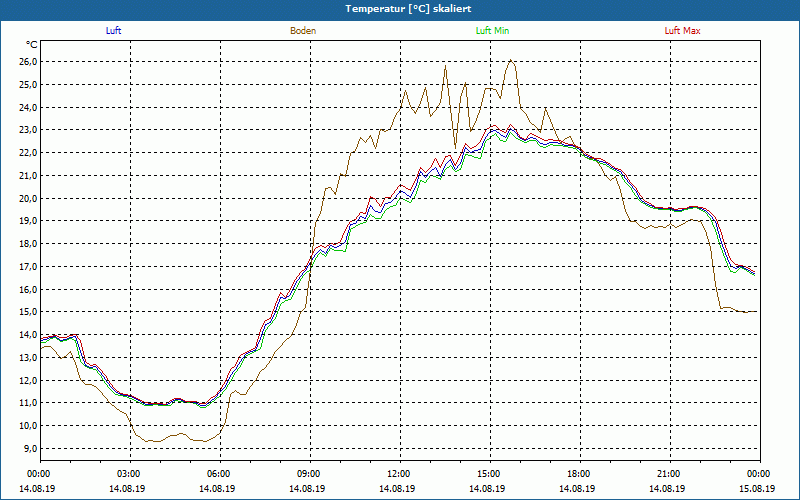Click the '12,0' y-axis value
The width and height of the screenshot is (800, 500).
pyautogui.click(x=28, y=381)
